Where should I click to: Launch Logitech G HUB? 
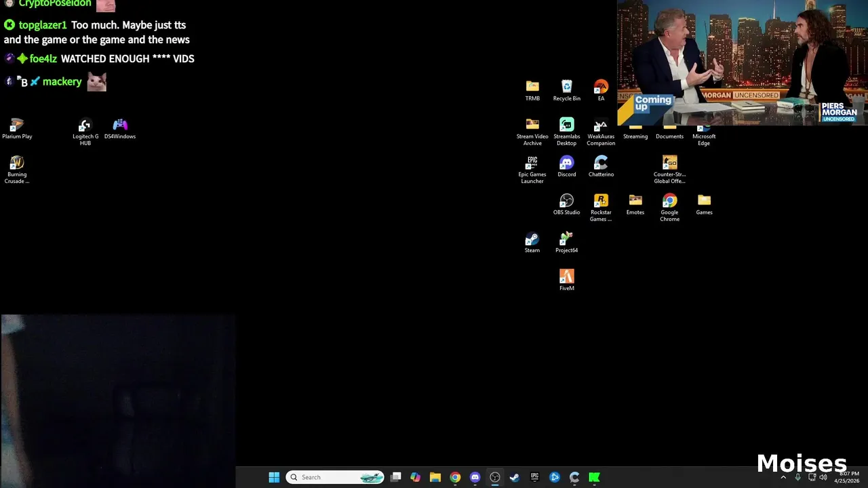(85, 131)
